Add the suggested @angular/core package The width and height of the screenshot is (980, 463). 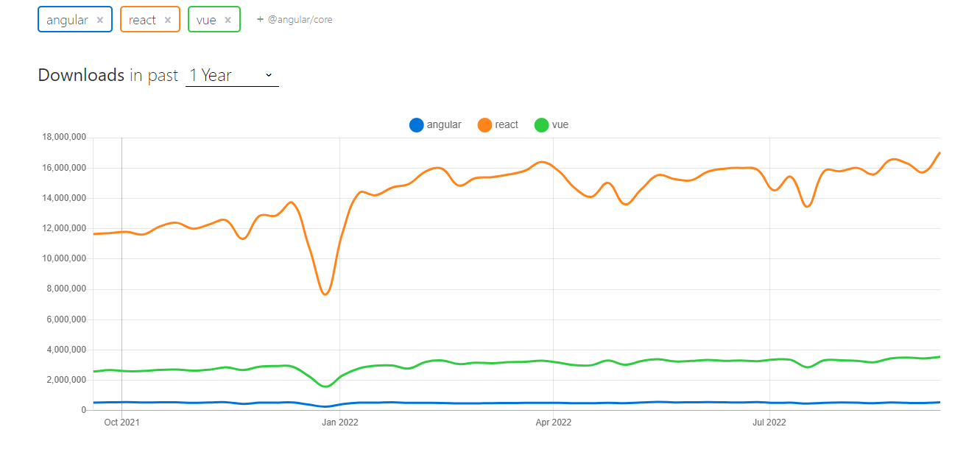pos(300,20)
